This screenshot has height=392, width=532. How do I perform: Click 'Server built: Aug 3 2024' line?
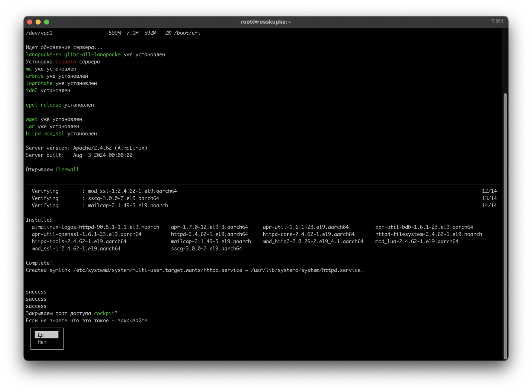pos(79,155)
